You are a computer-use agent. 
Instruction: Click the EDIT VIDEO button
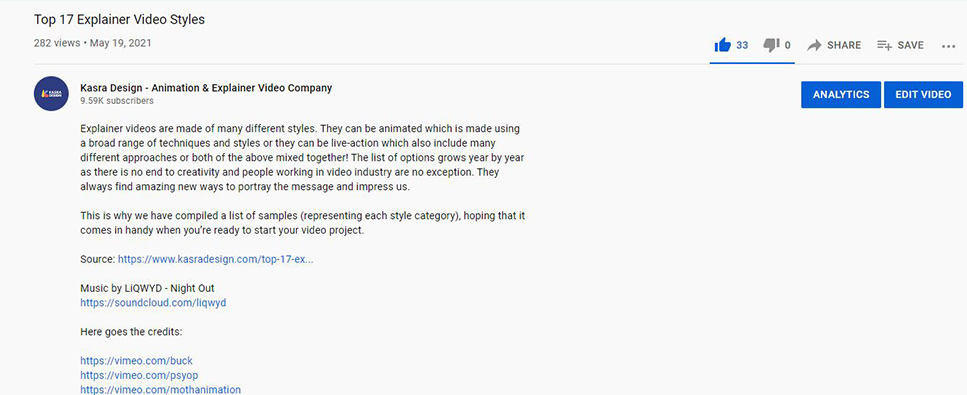923,94
